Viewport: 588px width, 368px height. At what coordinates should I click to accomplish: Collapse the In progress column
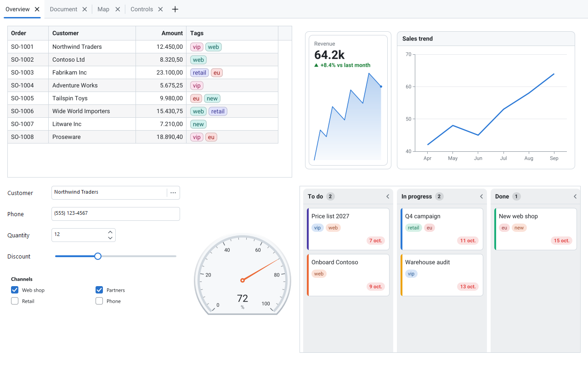pyautogui.click(x=481, y=196)
